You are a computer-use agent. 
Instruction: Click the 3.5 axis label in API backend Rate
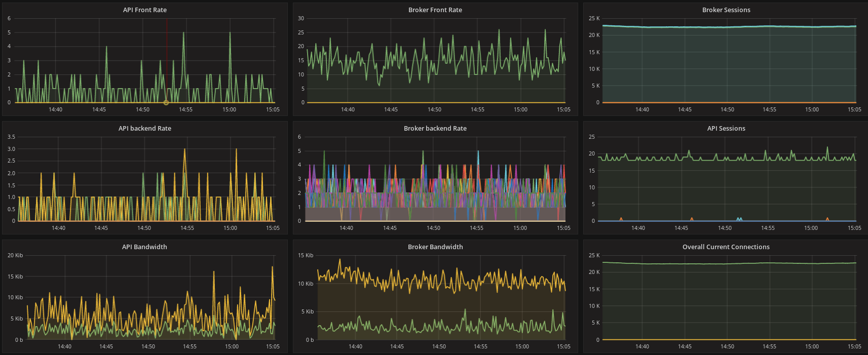coord(11,137)
